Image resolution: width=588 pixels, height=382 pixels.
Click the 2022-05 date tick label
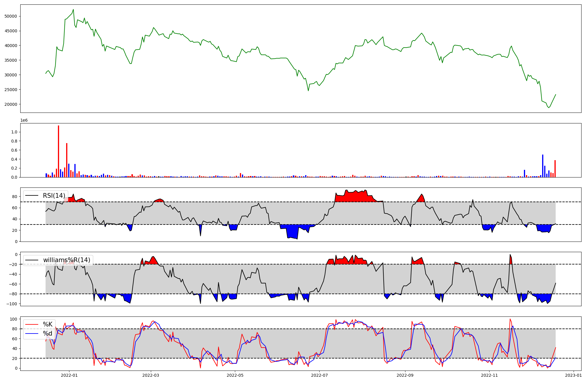[235, 375]
